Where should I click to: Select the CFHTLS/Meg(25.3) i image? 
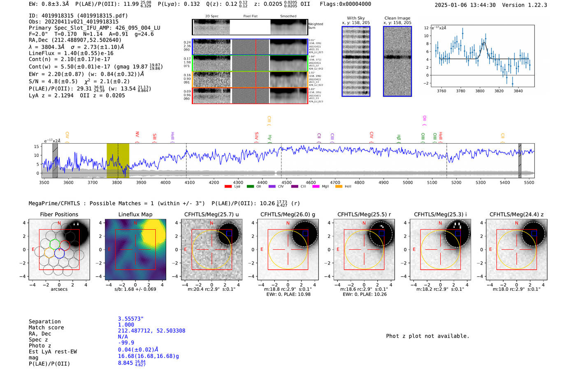point(440,250)
